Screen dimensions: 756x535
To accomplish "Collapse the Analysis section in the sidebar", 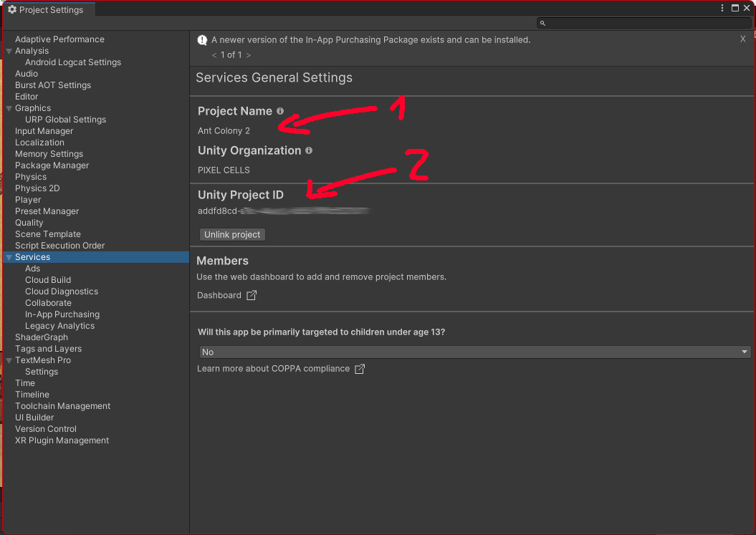I will (x=7, y=50).
